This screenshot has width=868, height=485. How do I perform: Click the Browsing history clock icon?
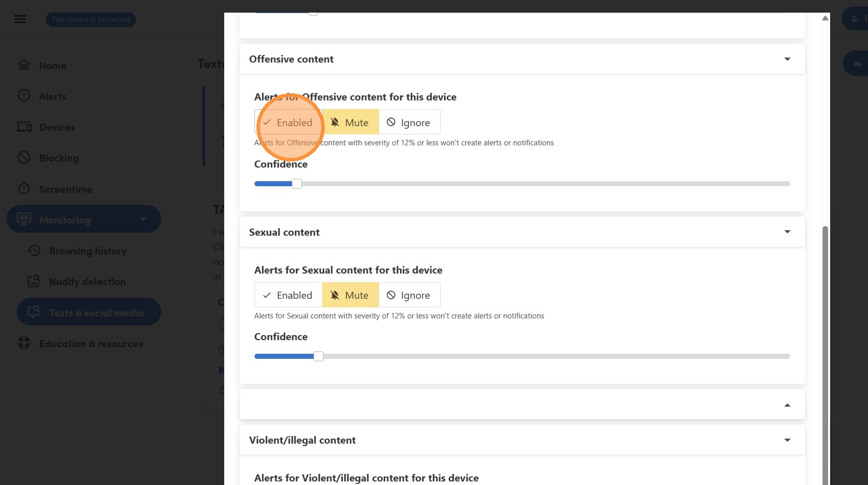coord(34,250)
